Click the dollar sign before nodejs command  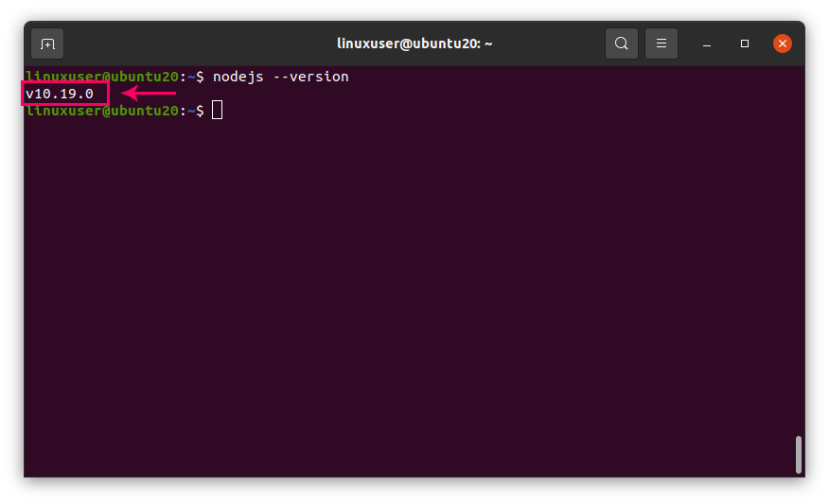200,77
